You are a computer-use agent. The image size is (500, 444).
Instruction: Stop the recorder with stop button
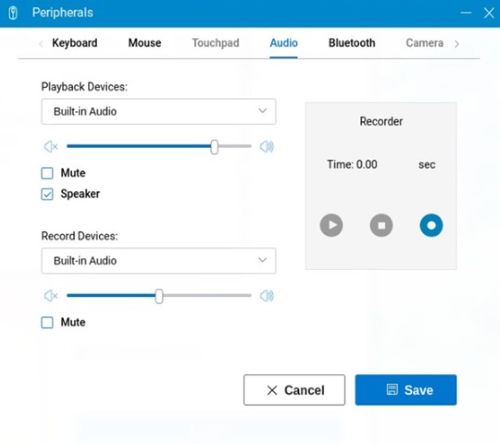[381, 225]
